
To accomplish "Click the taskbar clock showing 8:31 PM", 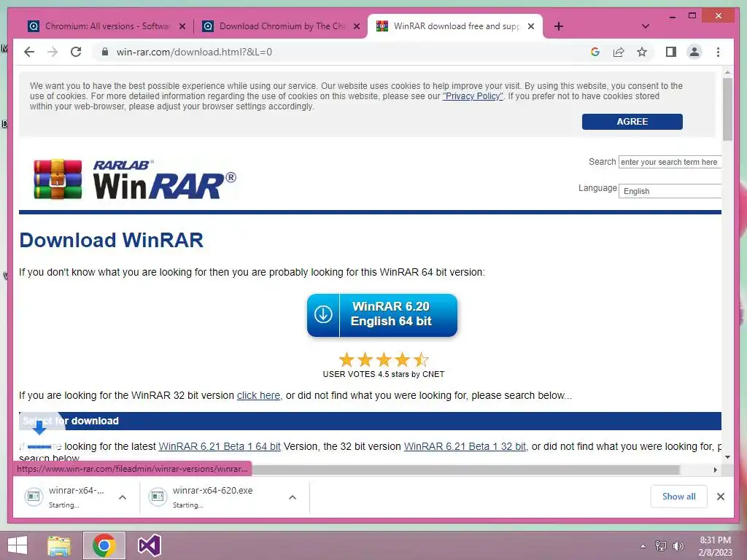I will coord(715,546).
